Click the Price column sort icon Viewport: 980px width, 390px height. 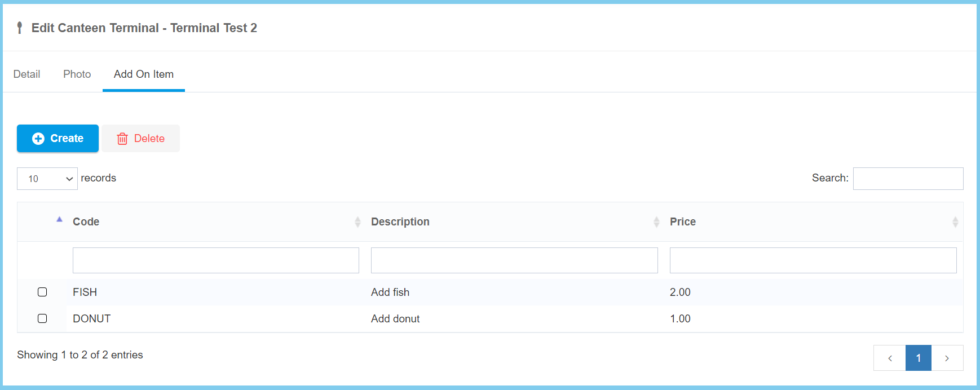tap(955, 222)
